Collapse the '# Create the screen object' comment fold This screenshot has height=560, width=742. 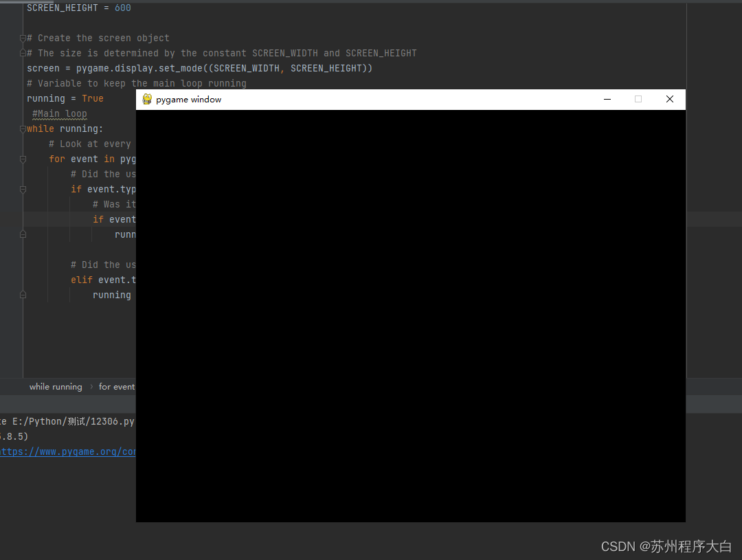pyautogui.click(x=23, y=38)
